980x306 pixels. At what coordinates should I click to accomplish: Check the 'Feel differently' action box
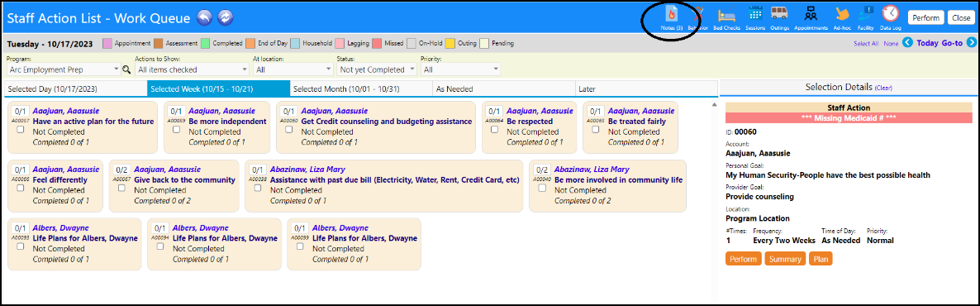pyautogui.click(x=21, y=188)
